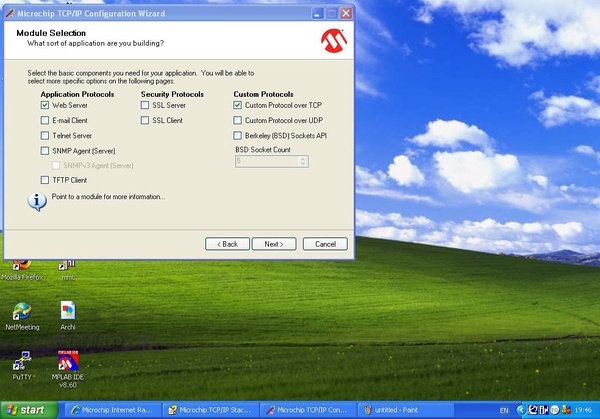Go back with the Back button

227,244
